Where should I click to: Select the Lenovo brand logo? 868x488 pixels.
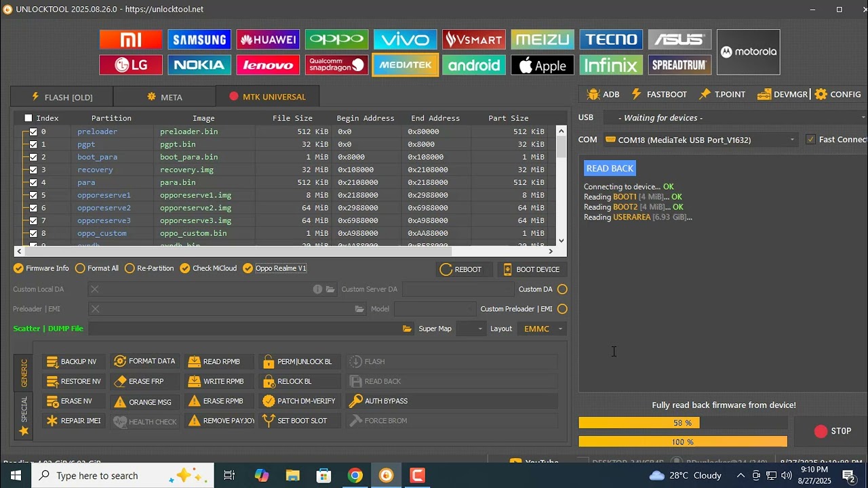(x=268, y=65)
